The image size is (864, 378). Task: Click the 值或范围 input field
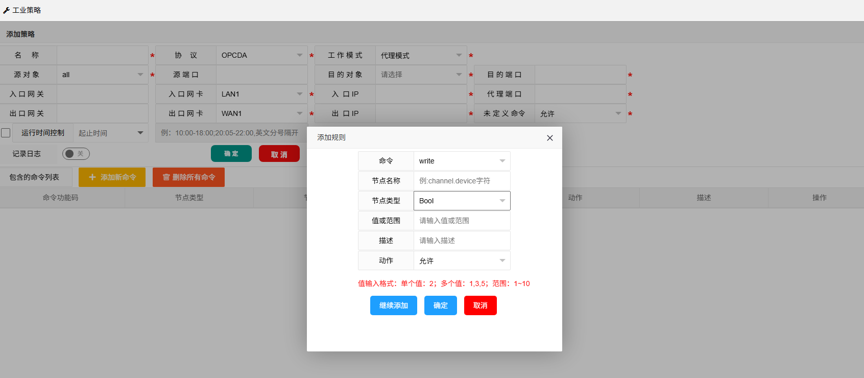(462, 220)
